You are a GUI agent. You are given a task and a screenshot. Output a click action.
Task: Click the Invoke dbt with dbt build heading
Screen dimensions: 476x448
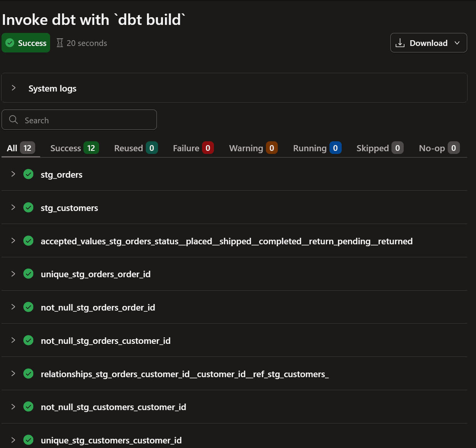pos(94,20)
